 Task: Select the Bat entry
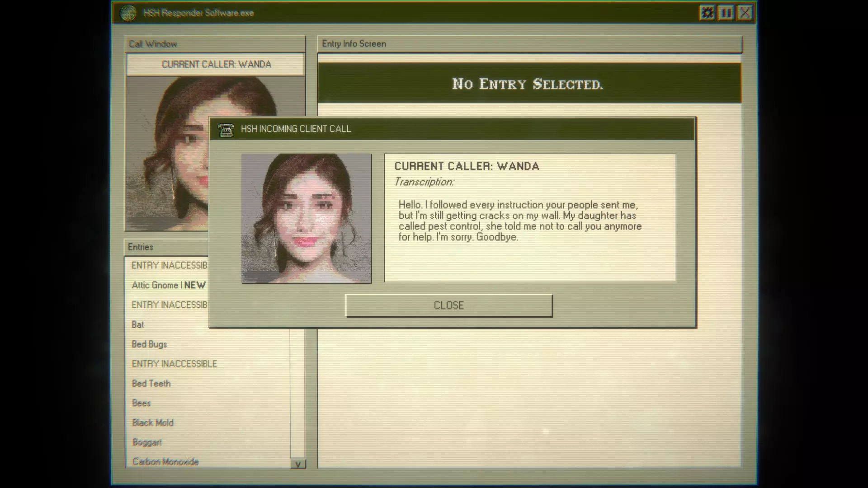pyautogui.click(x=138, y=324)
